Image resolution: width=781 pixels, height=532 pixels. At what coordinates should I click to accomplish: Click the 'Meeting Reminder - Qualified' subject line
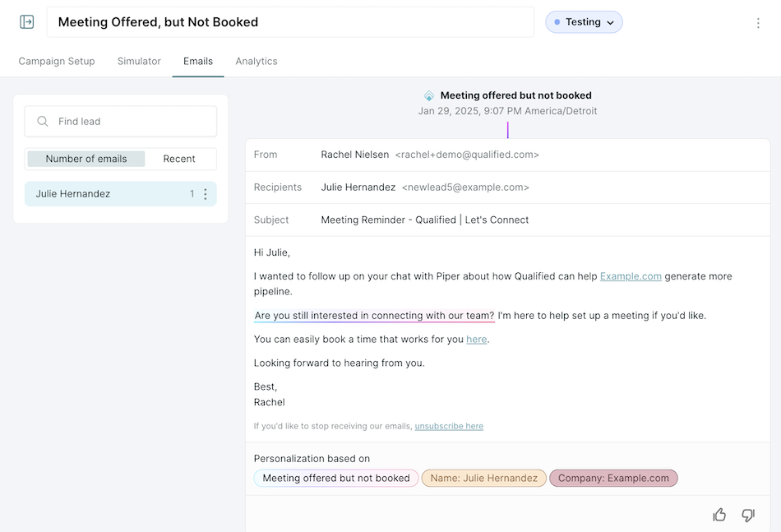tap(425, 220)
